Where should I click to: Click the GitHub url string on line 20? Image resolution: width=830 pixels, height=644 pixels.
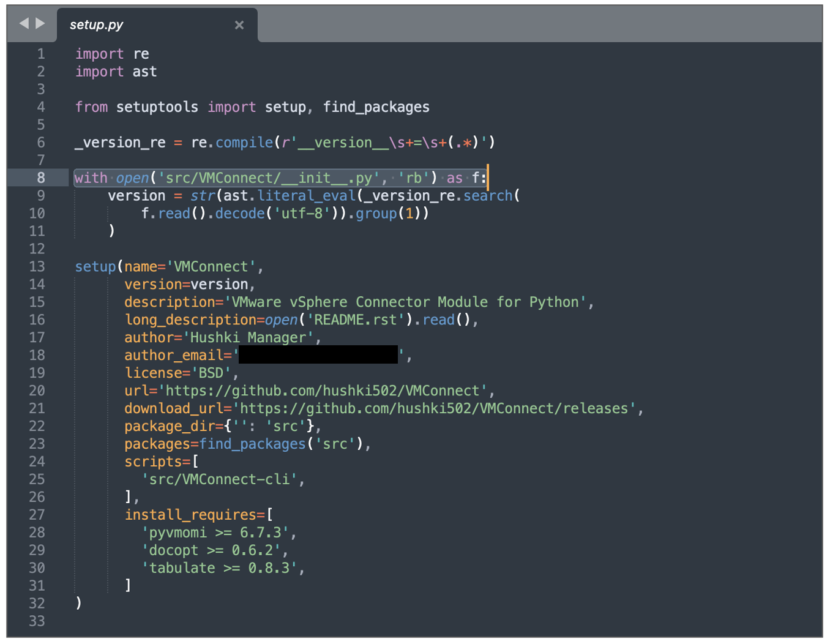pyautogui.click(x=326, y=391)
